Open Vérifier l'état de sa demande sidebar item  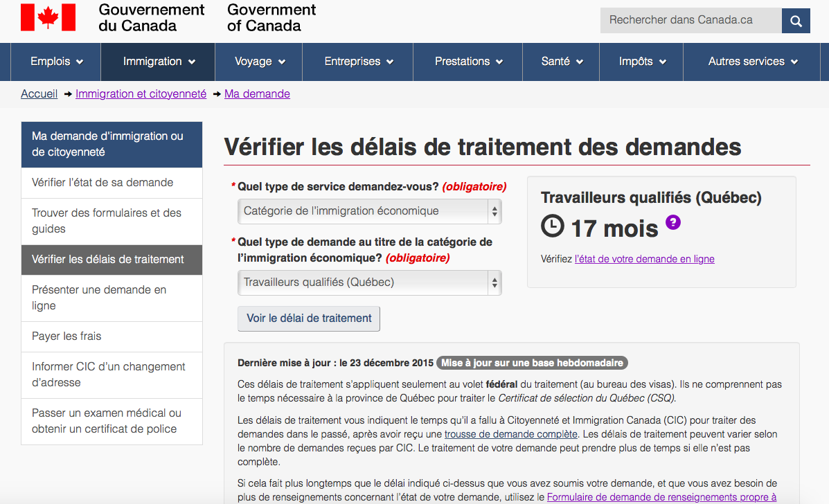[102, 183]
